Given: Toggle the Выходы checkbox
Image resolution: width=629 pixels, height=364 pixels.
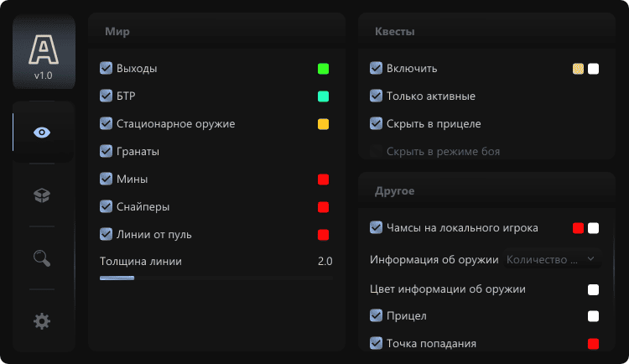Looking at the screenshot, I should [107, 68].
